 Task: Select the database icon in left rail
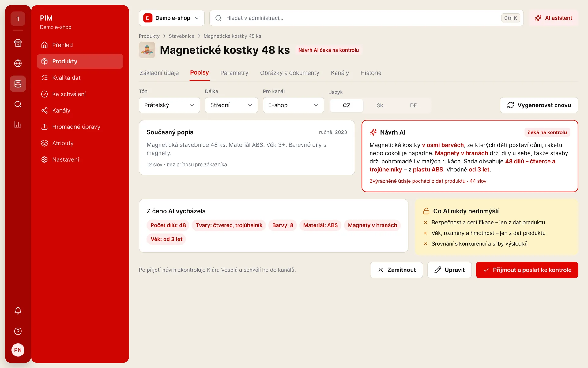[x=18, y=84]
